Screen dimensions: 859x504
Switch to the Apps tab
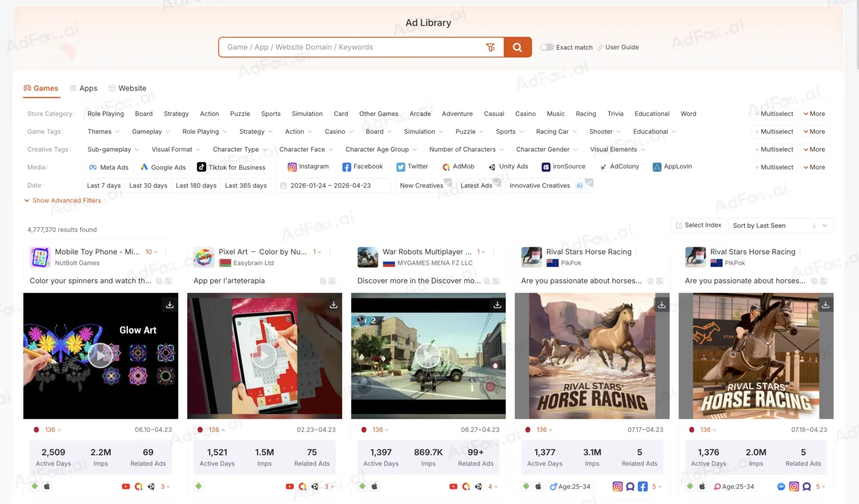coord(83,88)
